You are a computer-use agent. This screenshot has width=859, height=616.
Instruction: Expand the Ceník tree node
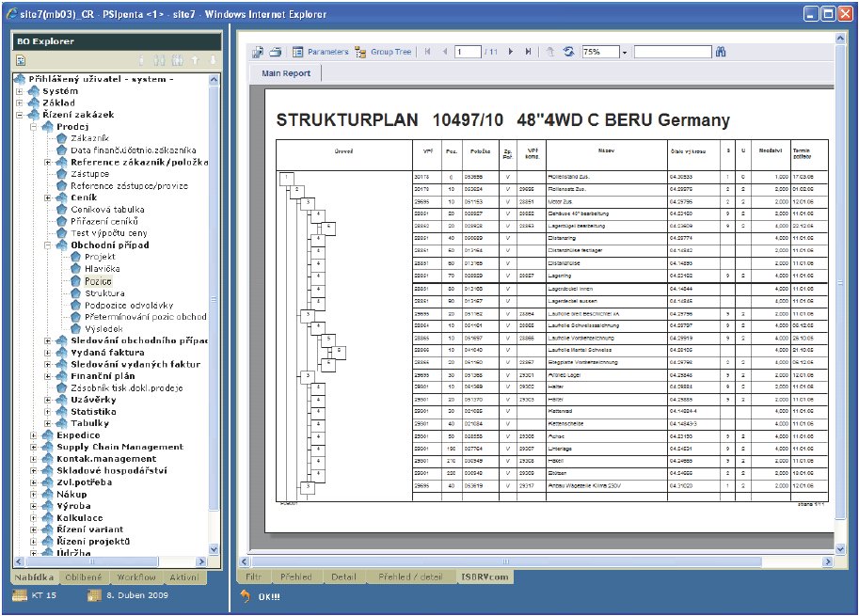click(x=48, y=197)
